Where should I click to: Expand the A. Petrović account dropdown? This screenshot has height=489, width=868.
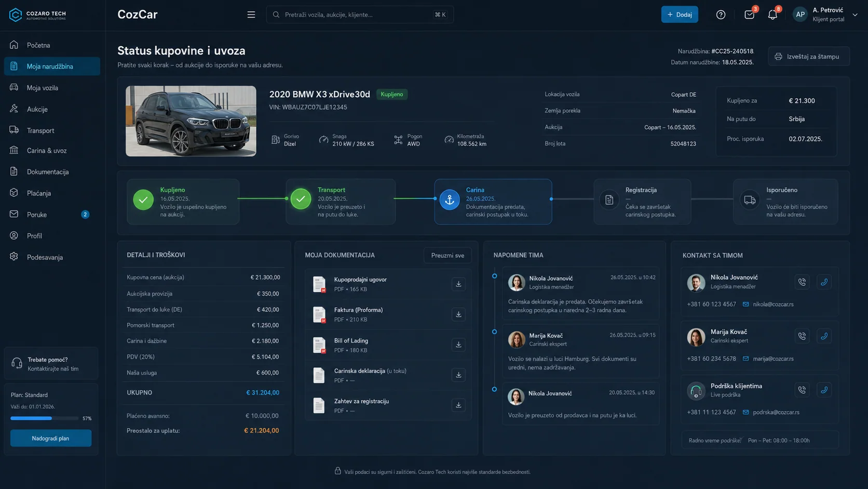[x=855, y=15]
